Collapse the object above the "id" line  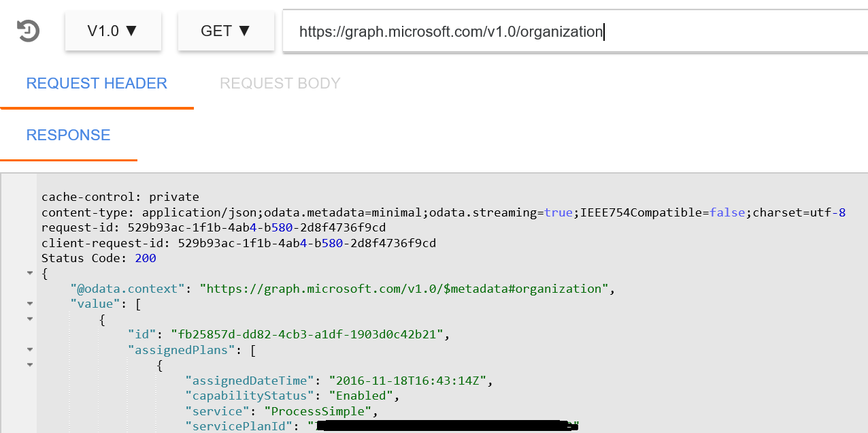(x=29, y=319)
